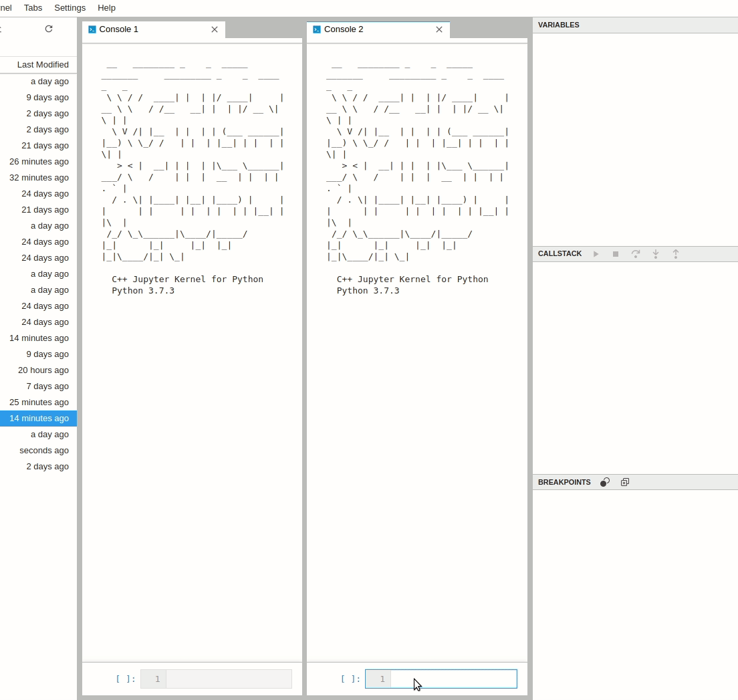Click the Continue icon in Callstack panel

click(x=596, y=254)
